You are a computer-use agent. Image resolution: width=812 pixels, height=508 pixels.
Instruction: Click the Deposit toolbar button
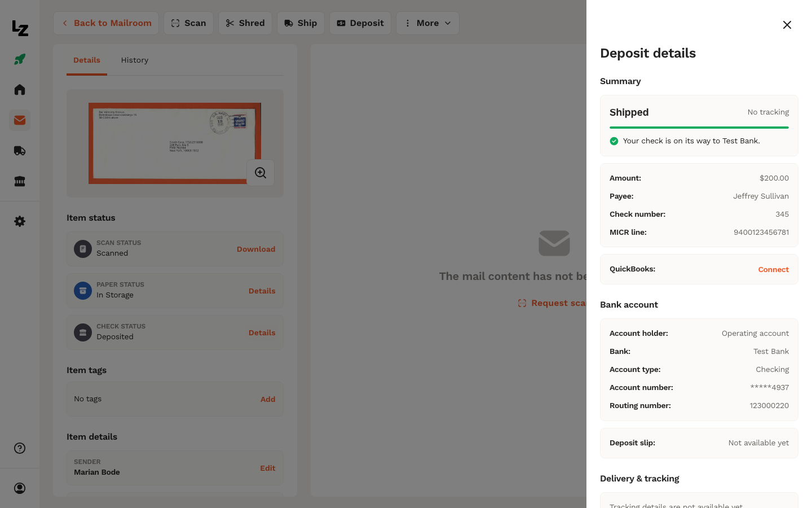360,23
